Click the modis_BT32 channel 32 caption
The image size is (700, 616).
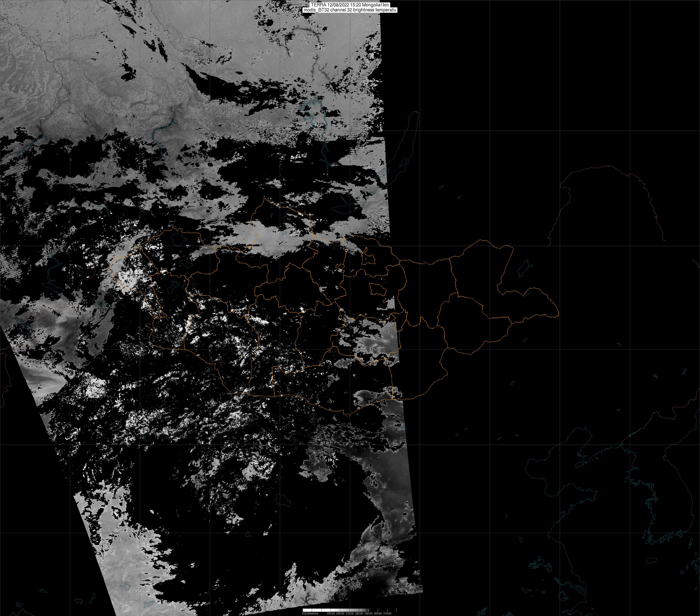[350, 10]
